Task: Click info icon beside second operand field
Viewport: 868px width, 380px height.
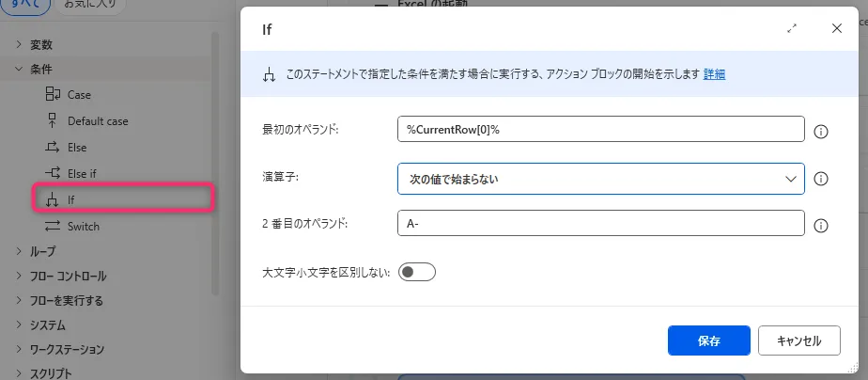Action: click(820, 225)
